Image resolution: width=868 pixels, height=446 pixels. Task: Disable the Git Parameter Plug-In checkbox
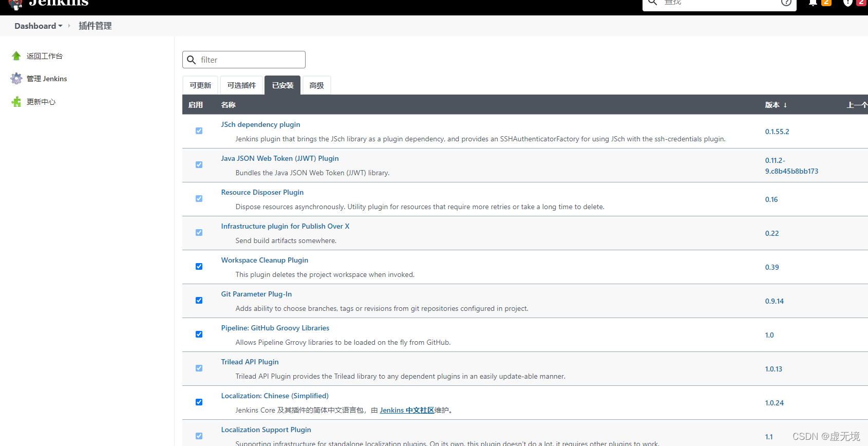point(199,301)
